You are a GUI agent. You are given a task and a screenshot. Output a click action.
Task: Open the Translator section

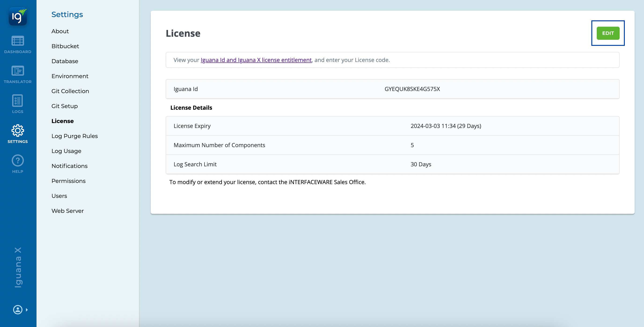click(x=18, y=74)
